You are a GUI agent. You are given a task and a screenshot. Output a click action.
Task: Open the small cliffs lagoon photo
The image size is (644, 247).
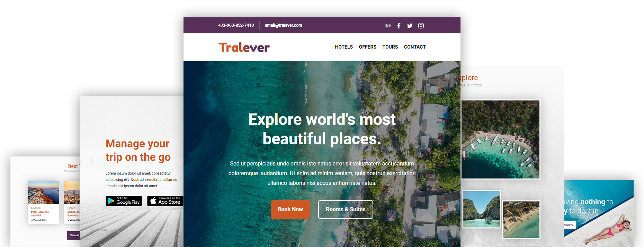coord(482,209)
